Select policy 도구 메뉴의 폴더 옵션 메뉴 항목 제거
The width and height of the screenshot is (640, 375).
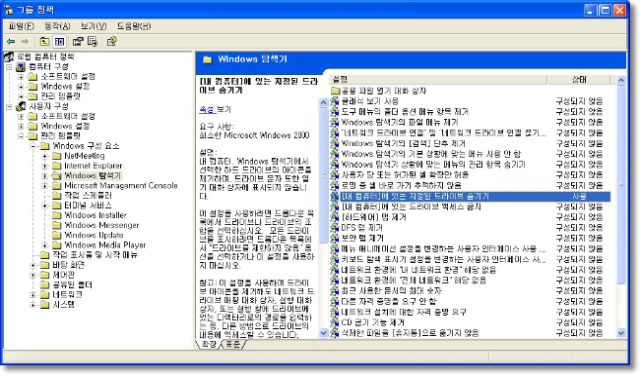[405, 111]
